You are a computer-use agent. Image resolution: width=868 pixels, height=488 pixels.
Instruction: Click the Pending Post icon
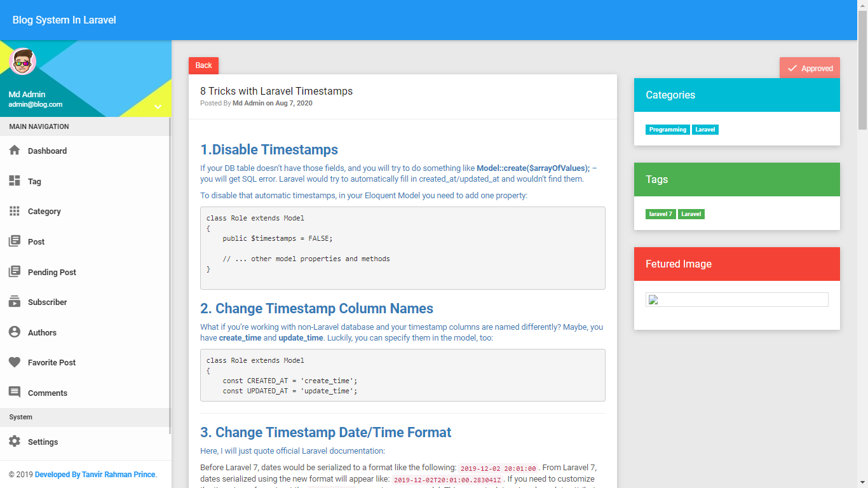[15, 272]
